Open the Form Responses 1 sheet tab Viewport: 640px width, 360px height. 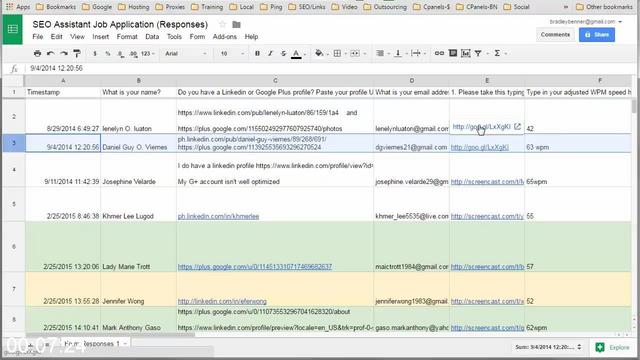(95, 344)
